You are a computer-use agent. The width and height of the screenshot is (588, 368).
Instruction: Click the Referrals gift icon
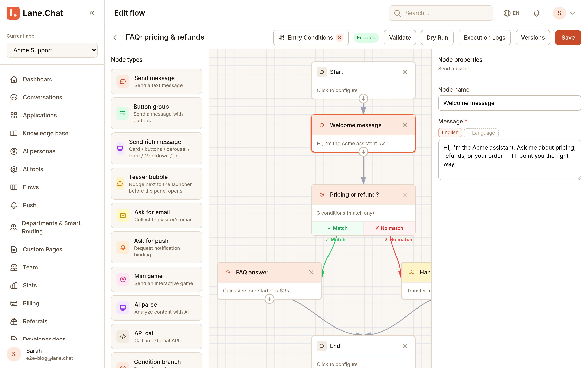coord(14,322)
